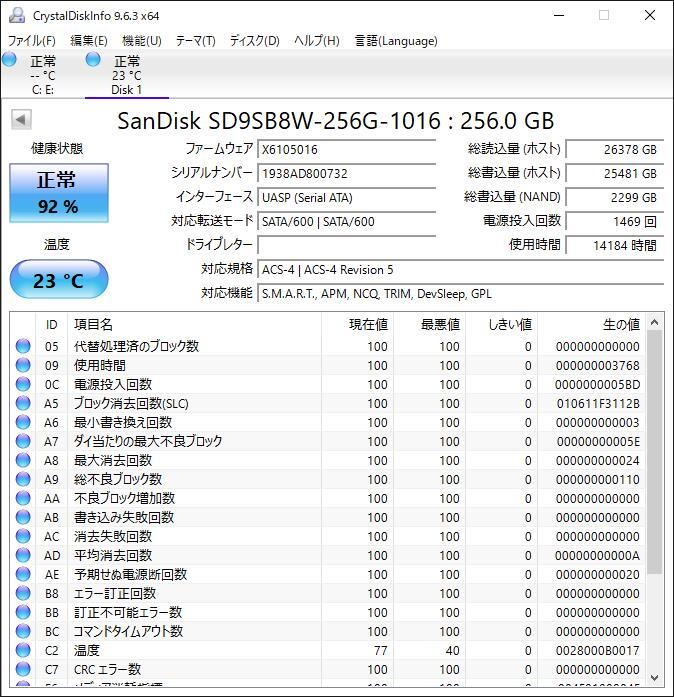Click the total host reads value 26378 GB

pyautogui.click(x=615, y=149)
